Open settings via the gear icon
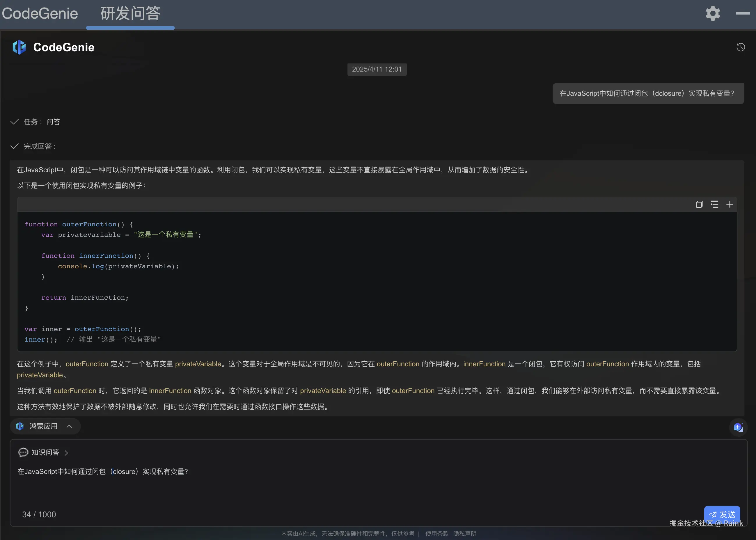The height and width of the screenshot is (540, 756). [713, 14]
